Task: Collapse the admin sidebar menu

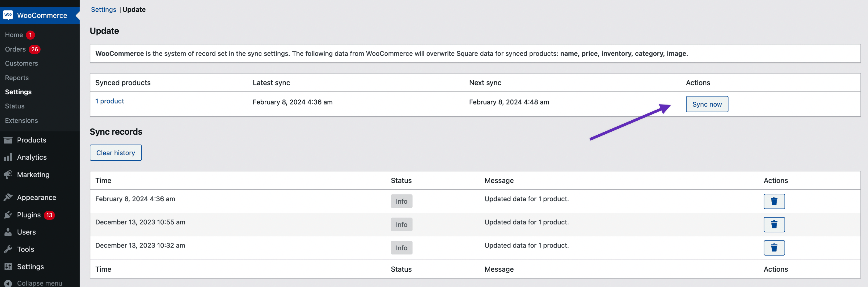Action: coord(34,283)
